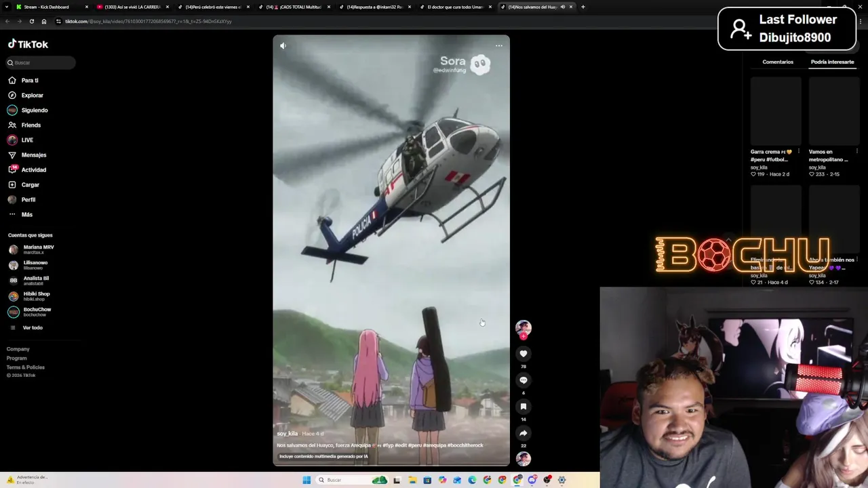Mute the TikTok video volume
This screenshot has width=868, height=488.
point(283,46)
